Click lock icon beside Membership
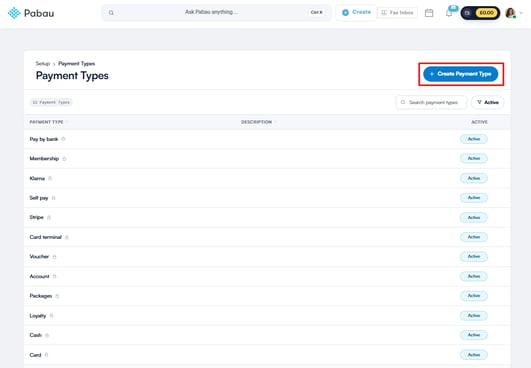531x368 pixels. [64, 159]
